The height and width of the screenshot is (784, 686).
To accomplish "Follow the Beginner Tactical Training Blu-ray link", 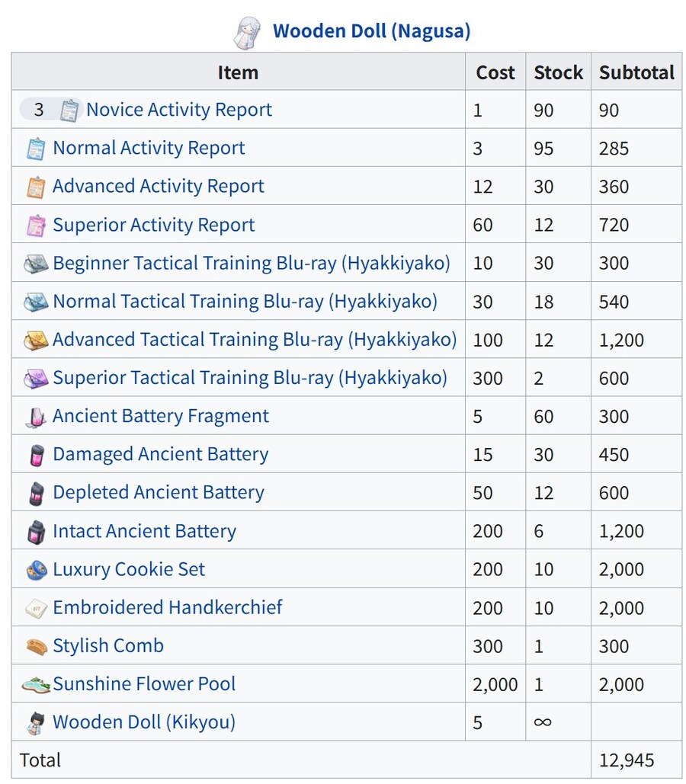I will coord(251,263).
